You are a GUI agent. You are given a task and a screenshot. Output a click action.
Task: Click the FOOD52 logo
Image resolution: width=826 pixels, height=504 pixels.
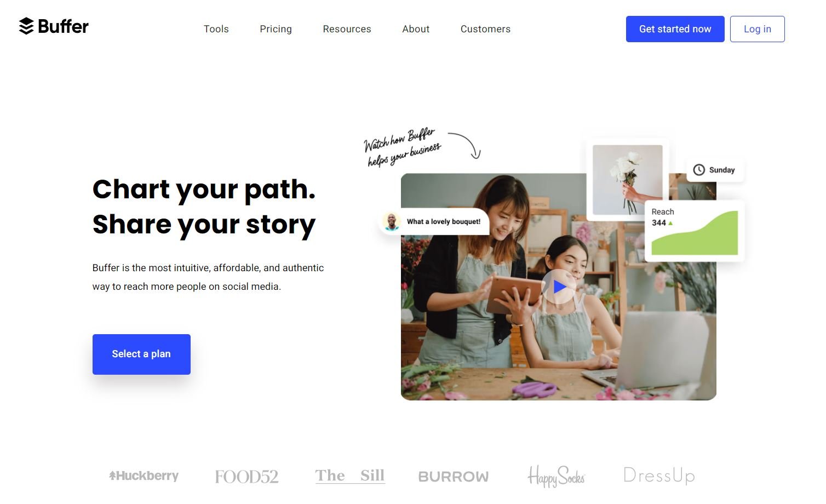(246, 477)
